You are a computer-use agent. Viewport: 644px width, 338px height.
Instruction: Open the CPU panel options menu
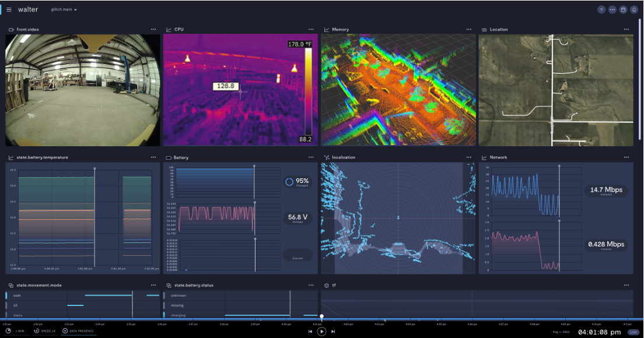click(x=311, y=29)
